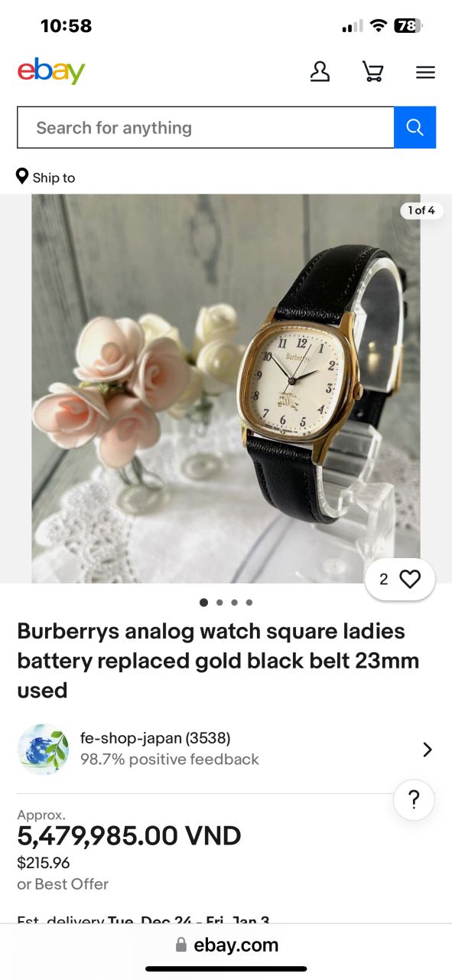Focus the Search for anything field
This screenshot has height=980, width=452.
tap(206, 127)
